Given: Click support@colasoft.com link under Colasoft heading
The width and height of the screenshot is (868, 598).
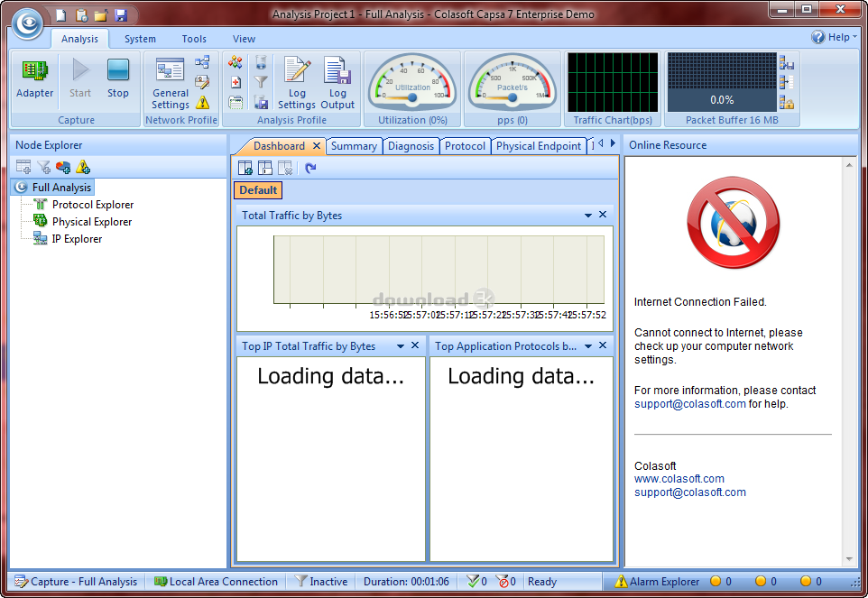Looking at the screenshot, I should point(689,492).
